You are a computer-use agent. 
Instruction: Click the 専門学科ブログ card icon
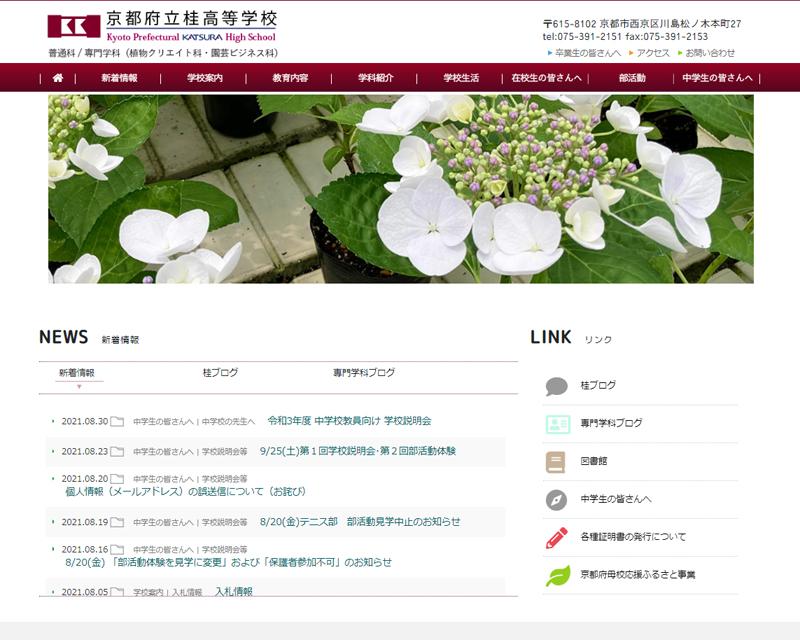(557, 424)
